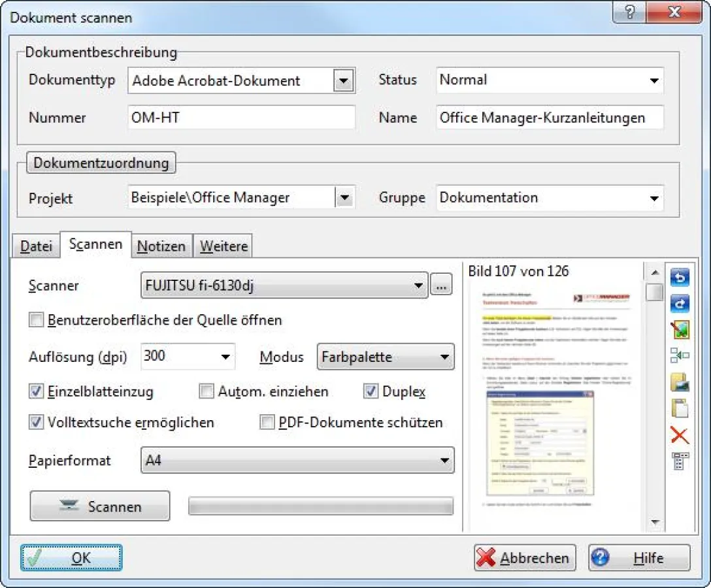Open the image editing tool
The image size is (711, 588).
[x=680, y=330]
